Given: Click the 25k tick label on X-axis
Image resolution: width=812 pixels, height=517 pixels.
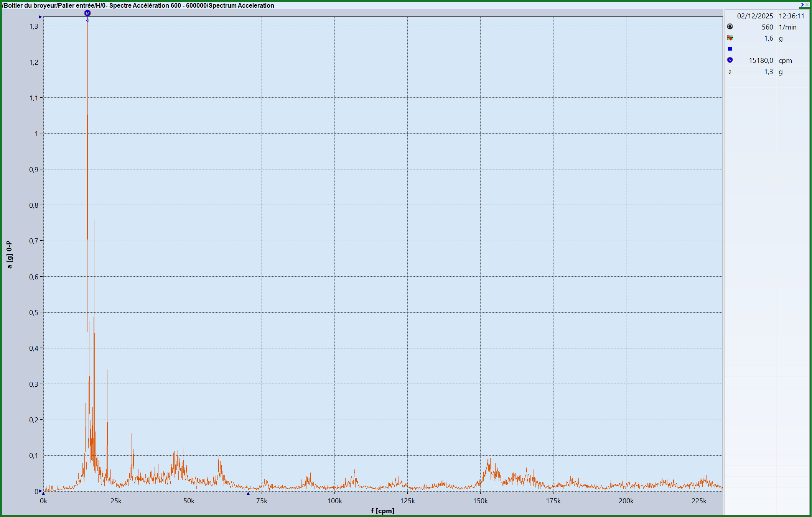Looking at the screenshot, I should pyautogui.click(x=116, y=501).
